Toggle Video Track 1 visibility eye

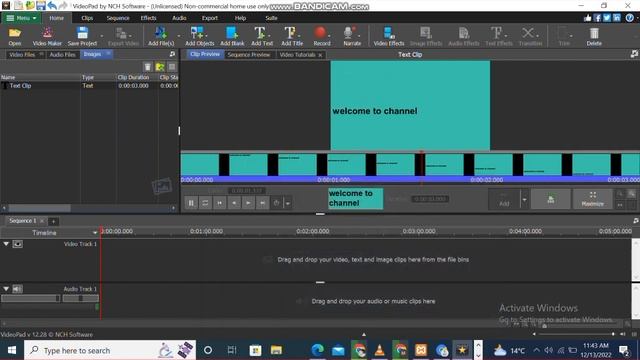pos(17,244)
